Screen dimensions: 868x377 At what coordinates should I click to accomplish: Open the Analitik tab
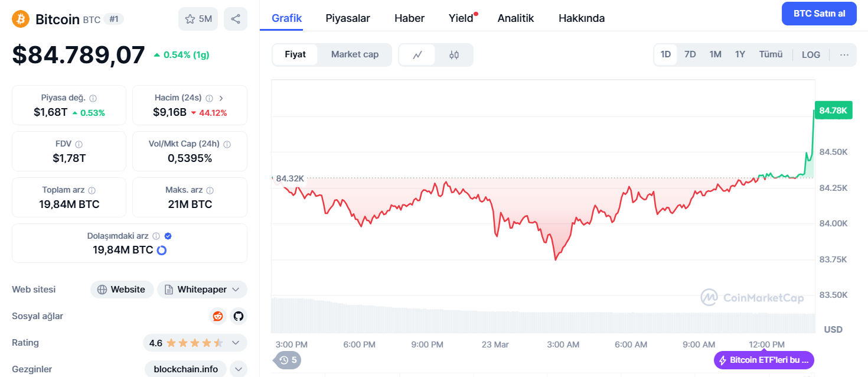coord(516,18)
